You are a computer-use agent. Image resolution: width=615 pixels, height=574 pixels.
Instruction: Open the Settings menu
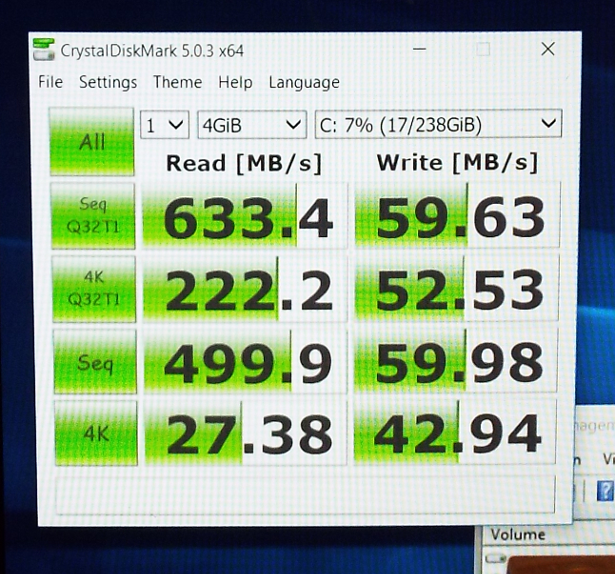(108, 83)
